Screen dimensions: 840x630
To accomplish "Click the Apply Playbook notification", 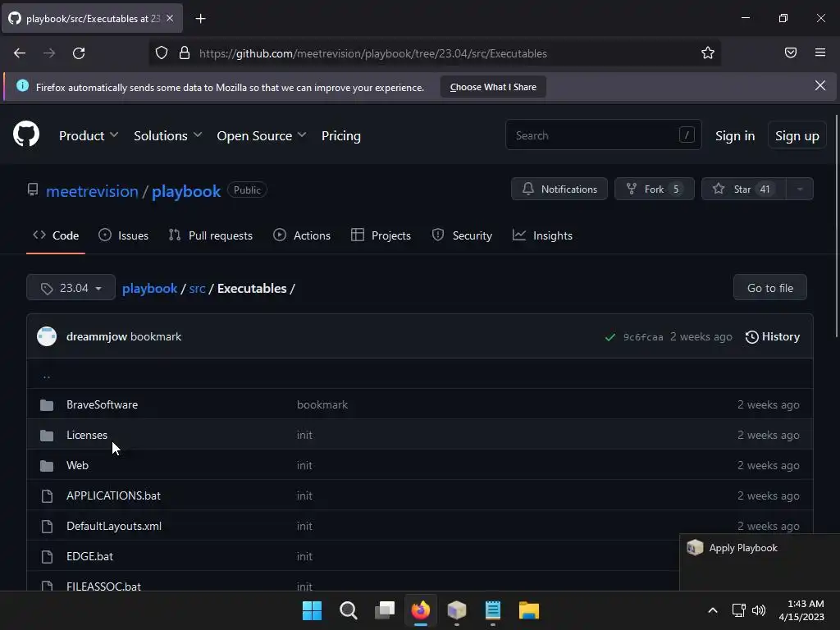I will click(759, 562).
